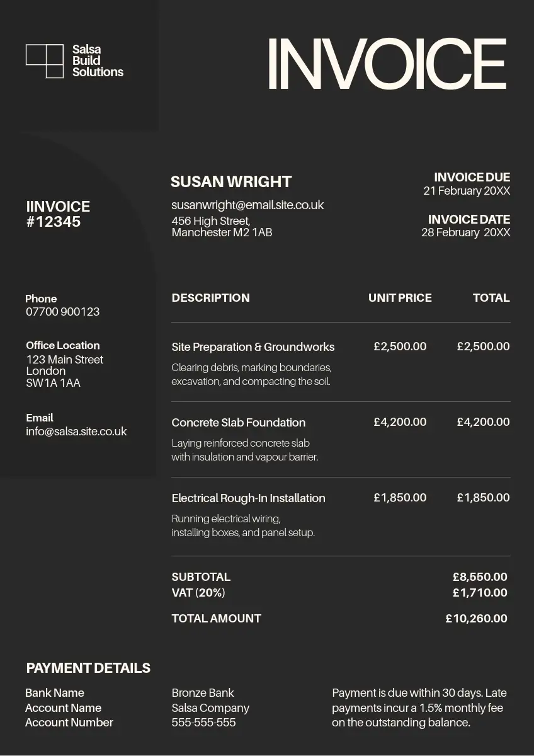Open the susanwright@email.site.co.uk email address
The height and width of the screenshot is (756, 534).
[x=247, y=205]
